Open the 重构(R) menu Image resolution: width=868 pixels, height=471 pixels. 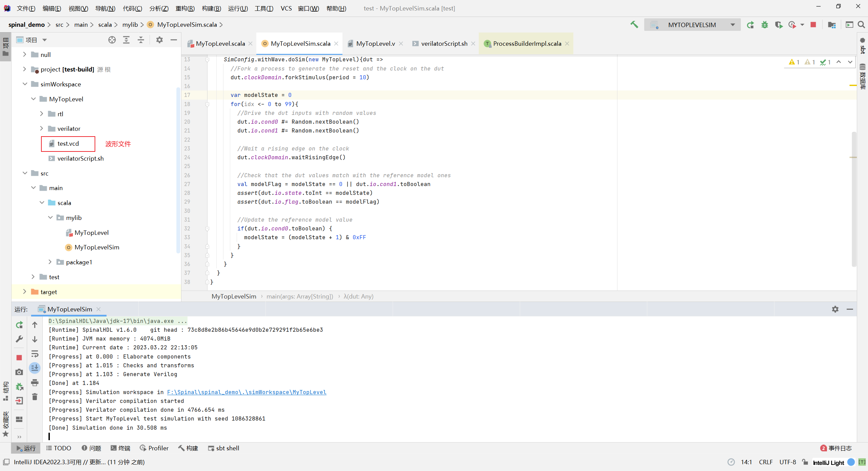(185, 8)
